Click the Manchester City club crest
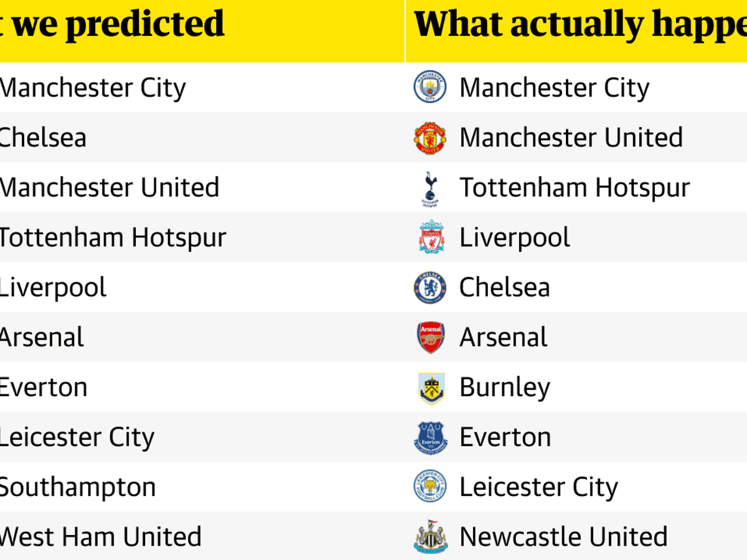Image resolution: width=747 pixels, height=560 pixels. pyautogui.click(x=430, y=88)
